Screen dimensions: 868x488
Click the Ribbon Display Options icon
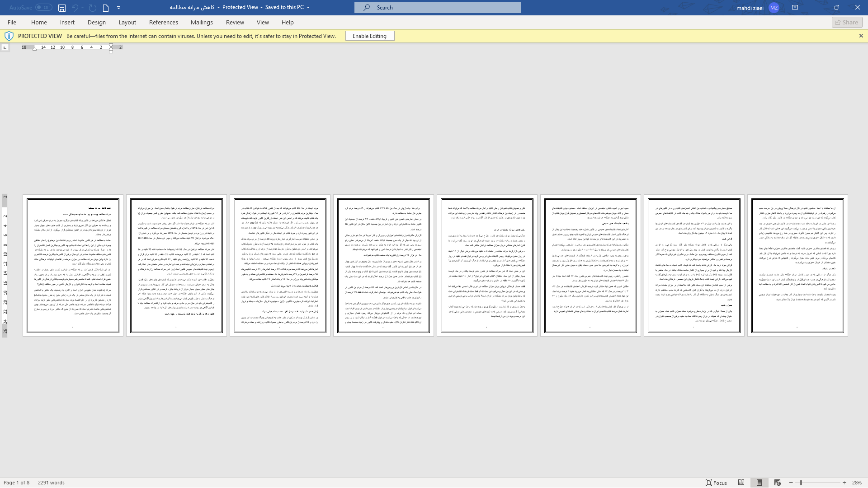pos(794,8)
